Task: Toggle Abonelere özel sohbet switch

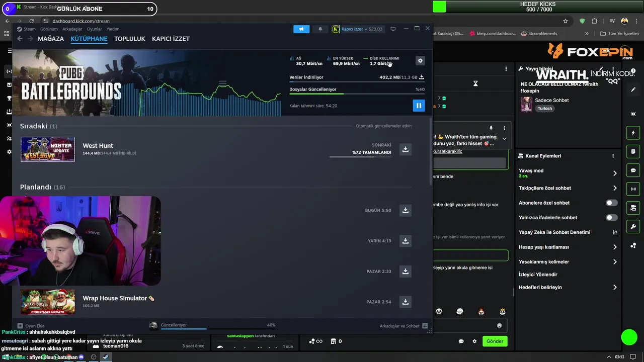Action: [611, 203]
